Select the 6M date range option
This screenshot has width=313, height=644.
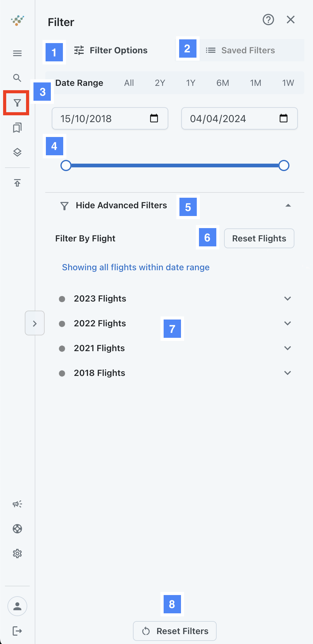(223, 83)
